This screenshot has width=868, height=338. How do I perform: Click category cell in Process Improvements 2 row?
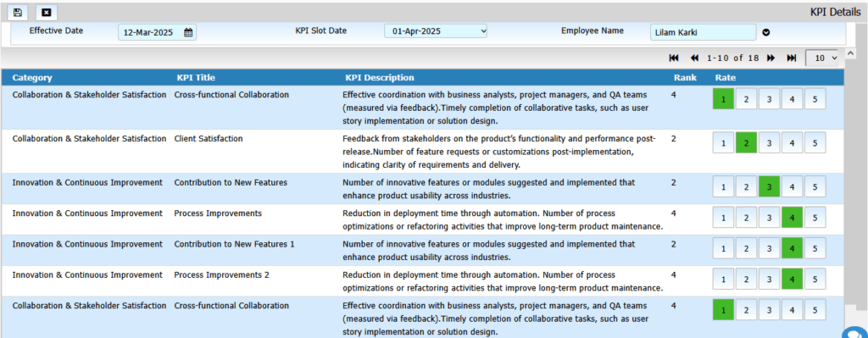click(87, 275)
